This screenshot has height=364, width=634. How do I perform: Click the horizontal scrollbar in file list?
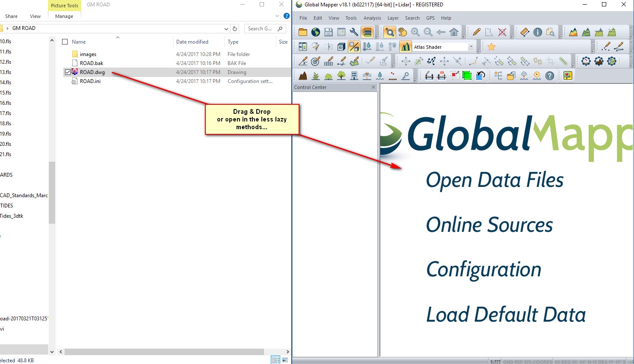coord(164,352)
